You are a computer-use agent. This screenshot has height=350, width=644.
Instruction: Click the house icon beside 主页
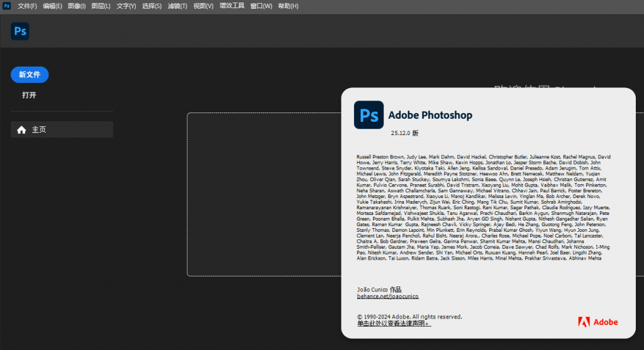click(x=21, y=129)
